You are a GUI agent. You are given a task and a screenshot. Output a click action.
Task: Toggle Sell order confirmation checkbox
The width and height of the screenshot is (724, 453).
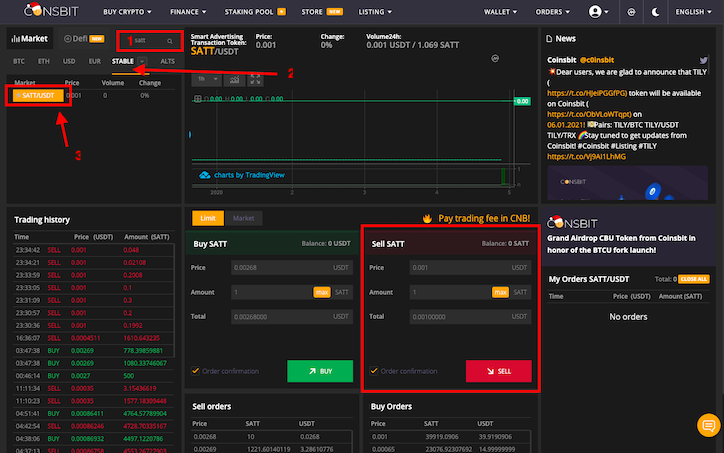[374, 371]
